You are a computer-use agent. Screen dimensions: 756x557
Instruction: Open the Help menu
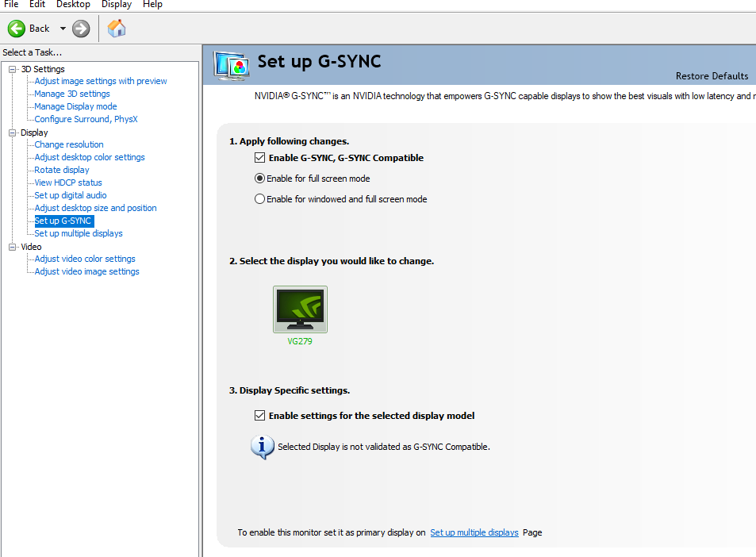point(152,4)
